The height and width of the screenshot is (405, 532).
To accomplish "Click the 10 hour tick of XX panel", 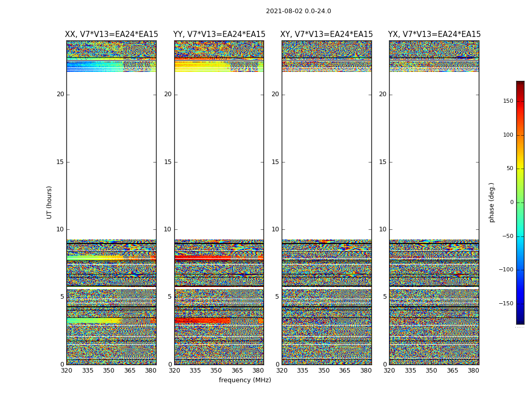I will click(60, 229).
